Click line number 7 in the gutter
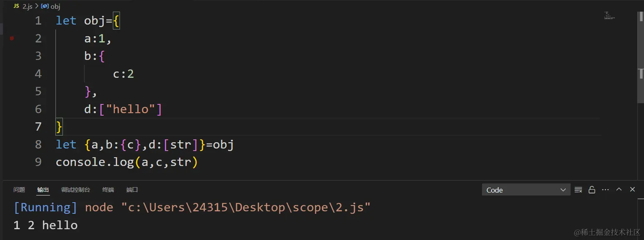Image resolution: width=644 pixels, height=240 pixels. tap(38, 126)
